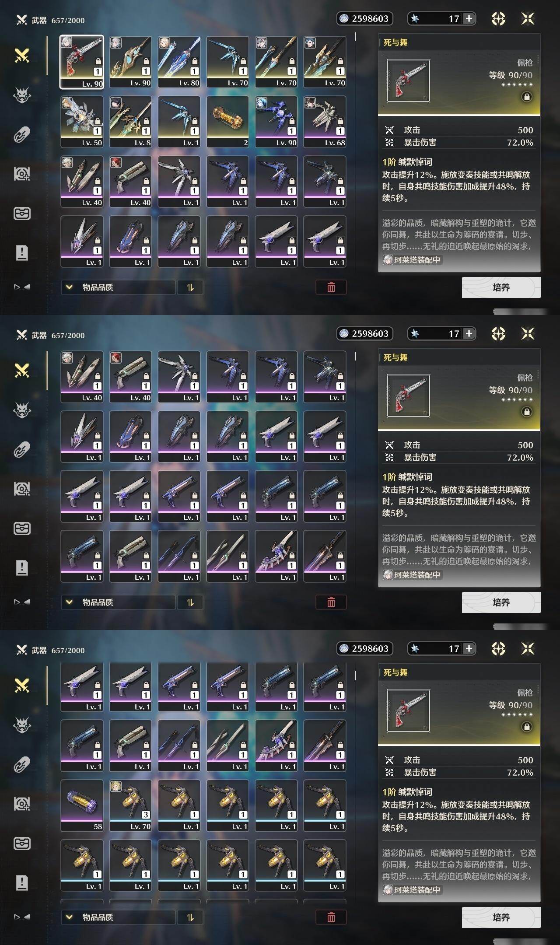Click the red trash icon in top screen

(331, 287)
